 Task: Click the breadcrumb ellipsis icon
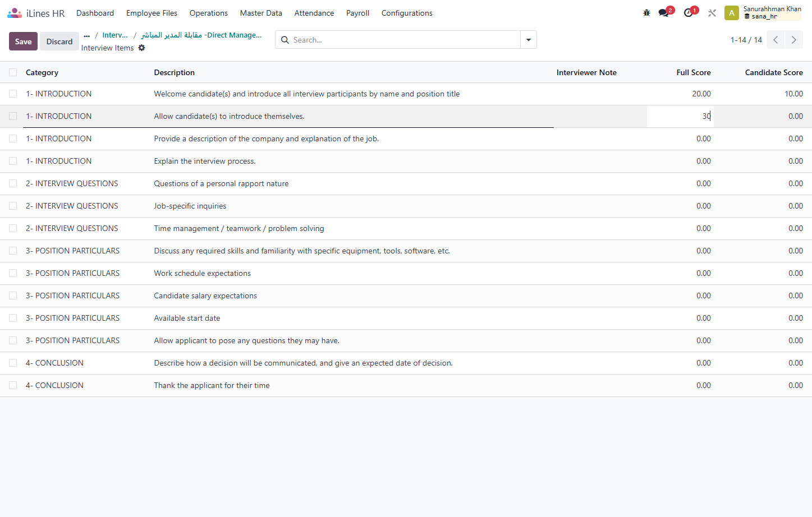pyautogui.click(x=86, y=35)
